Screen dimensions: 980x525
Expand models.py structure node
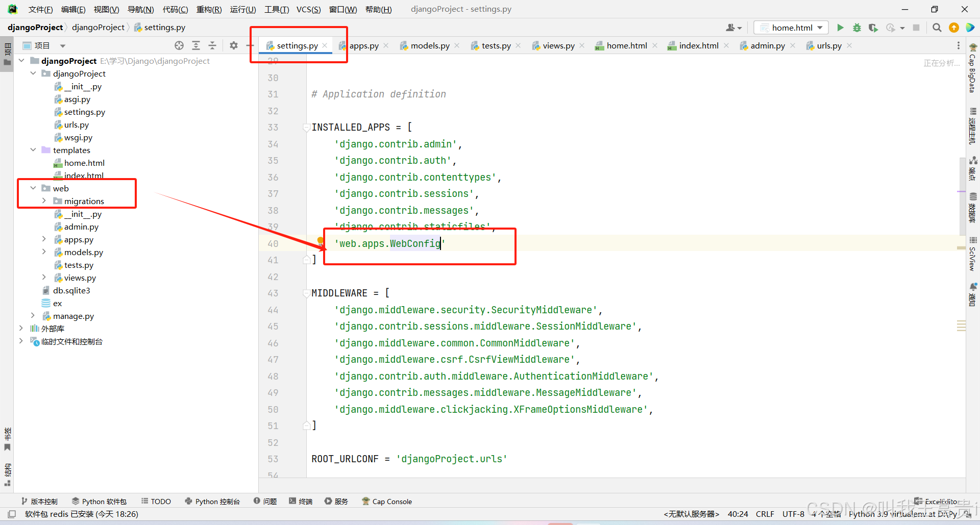44,252
